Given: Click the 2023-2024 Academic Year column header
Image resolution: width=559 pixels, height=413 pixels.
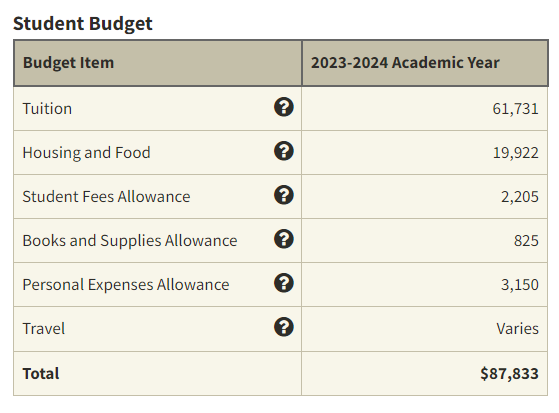Looking at the screenshot, I should pos(405,63).
